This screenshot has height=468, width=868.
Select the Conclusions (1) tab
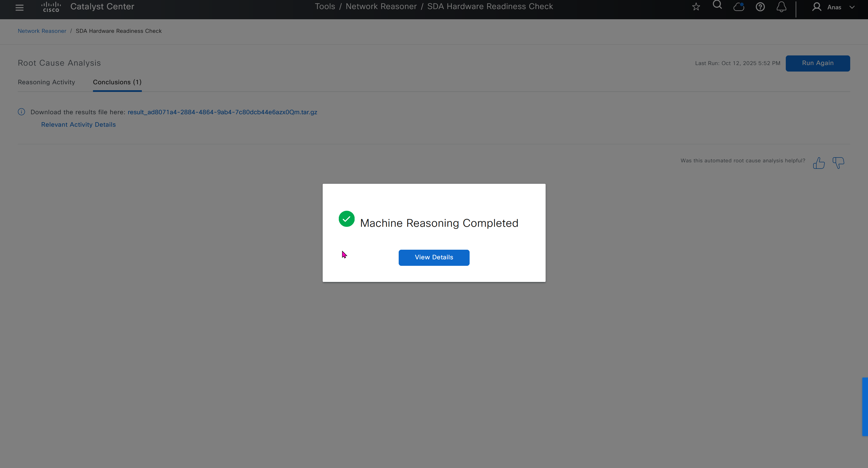(117, 82)
